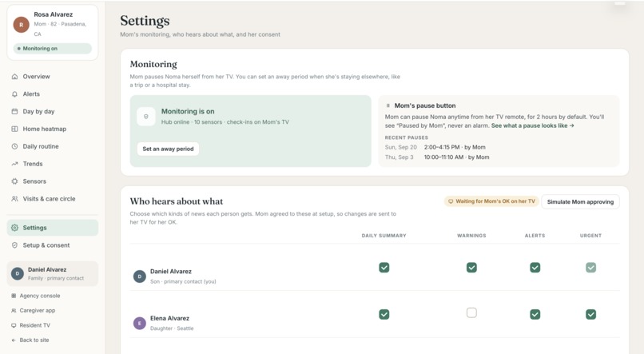Click the Hub online 10 sensors status text
Image resolution: width=644 pixels, height=354 pixels.
(225, 122)
